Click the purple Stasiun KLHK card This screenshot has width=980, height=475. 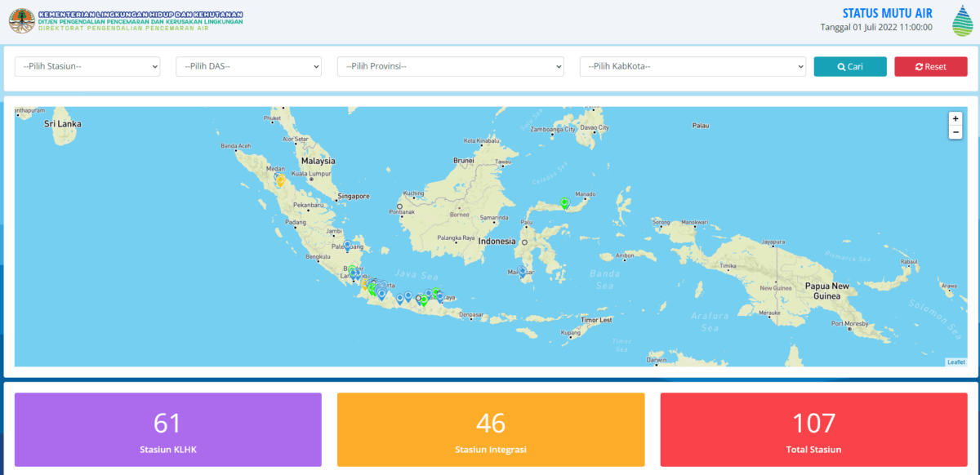(x=167, y=429)
